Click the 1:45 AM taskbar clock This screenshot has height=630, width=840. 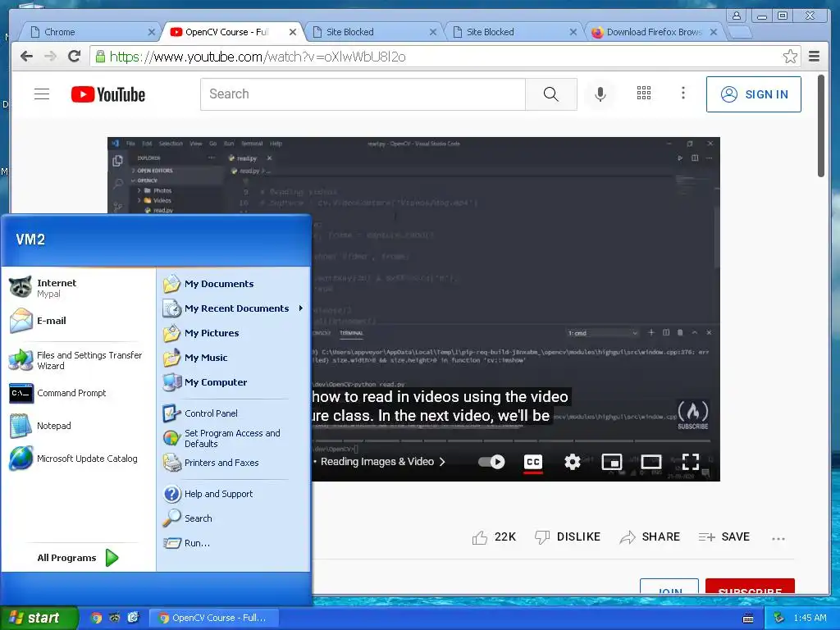(810, 618)
